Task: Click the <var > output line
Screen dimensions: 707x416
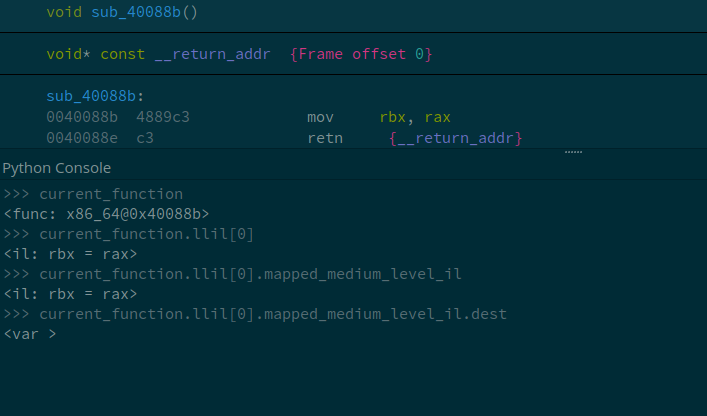Action: point(30,334)
